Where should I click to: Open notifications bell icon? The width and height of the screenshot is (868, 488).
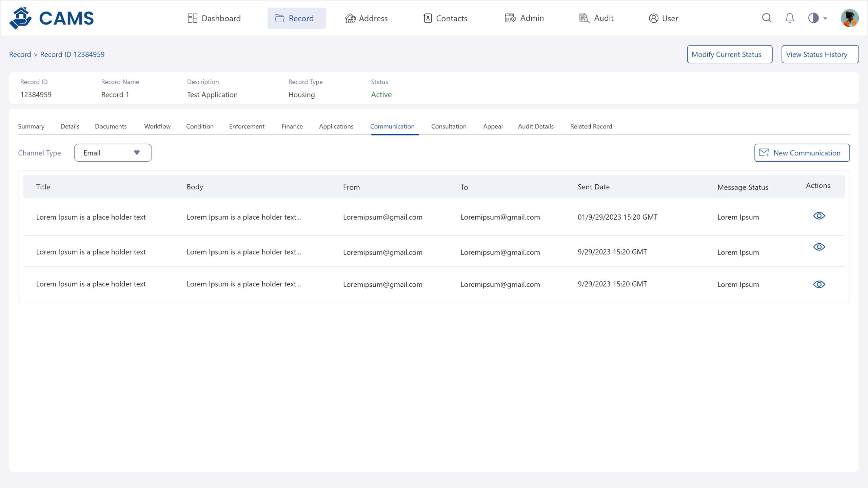tap(790, 18)
